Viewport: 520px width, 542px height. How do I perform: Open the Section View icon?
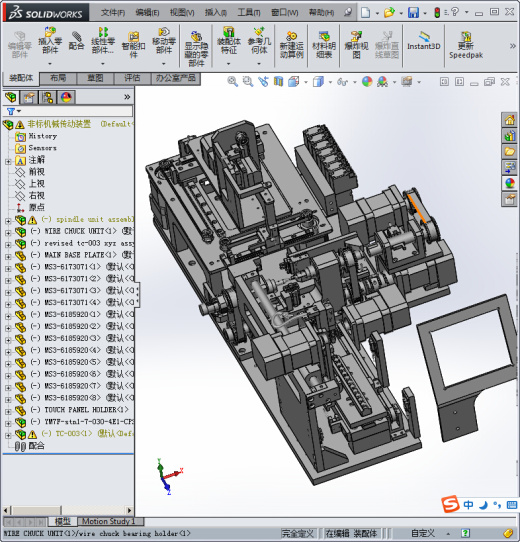point(278,82)
